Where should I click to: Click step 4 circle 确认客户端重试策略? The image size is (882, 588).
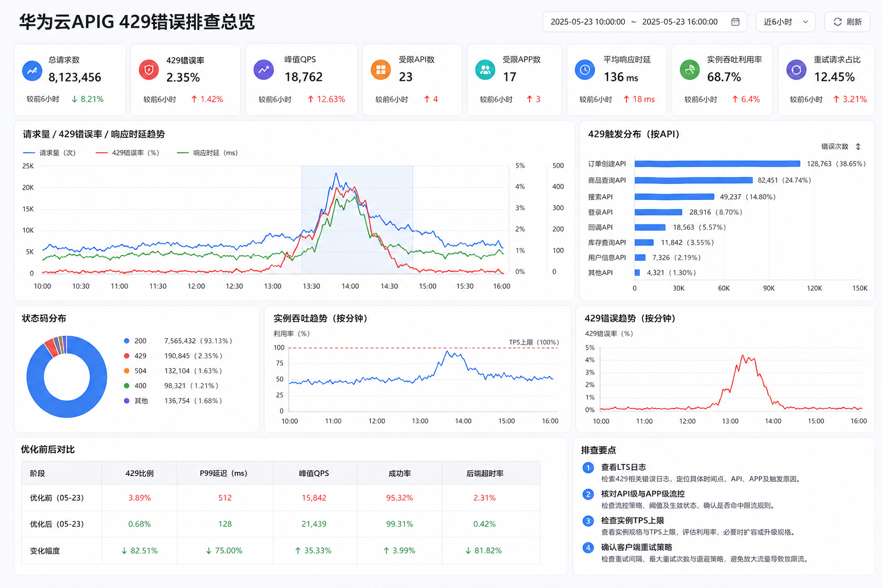click(588, 547)
